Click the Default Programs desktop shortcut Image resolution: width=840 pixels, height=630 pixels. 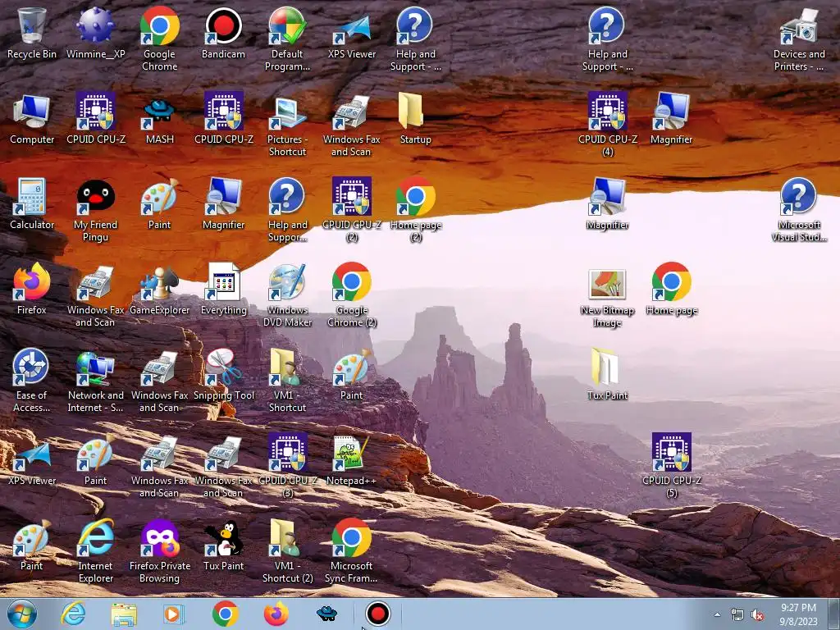[287, 39]
